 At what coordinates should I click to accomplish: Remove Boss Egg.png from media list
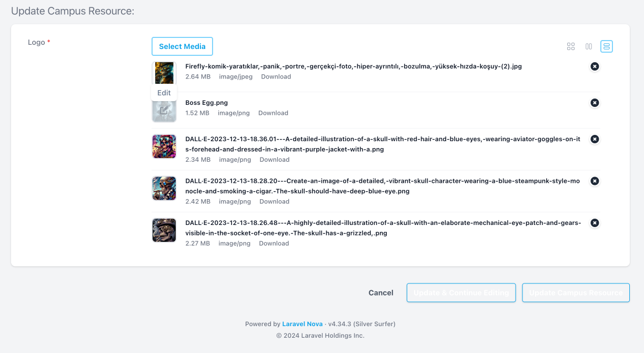click(x=595, y=103)
